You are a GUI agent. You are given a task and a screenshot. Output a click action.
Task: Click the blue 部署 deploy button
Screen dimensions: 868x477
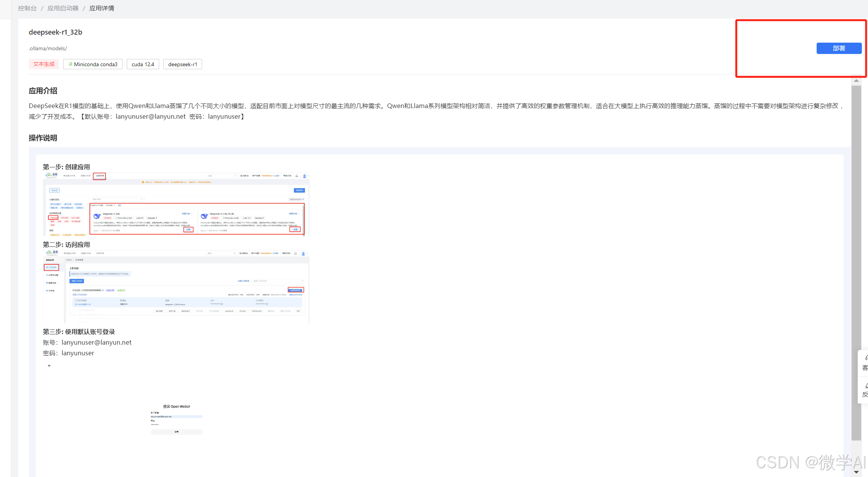coord(839,48)
